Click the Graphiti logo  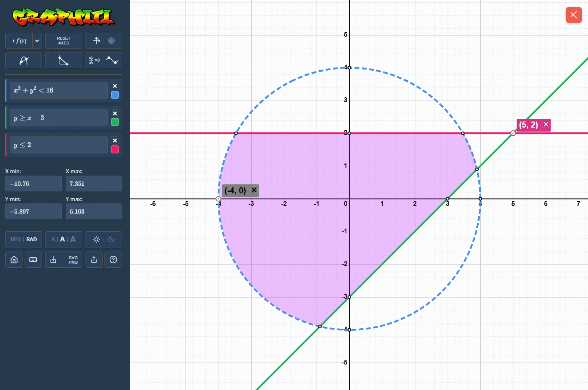[64, 17]
